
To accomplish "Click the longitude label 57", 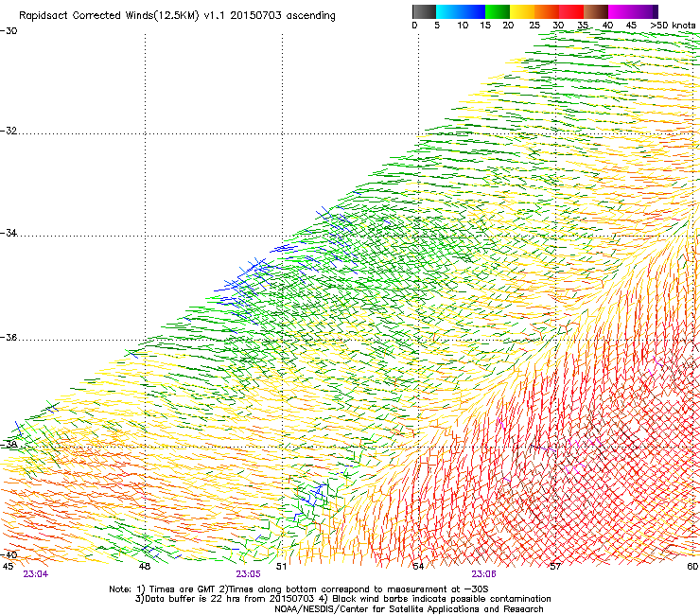I will tap(555, 567).
